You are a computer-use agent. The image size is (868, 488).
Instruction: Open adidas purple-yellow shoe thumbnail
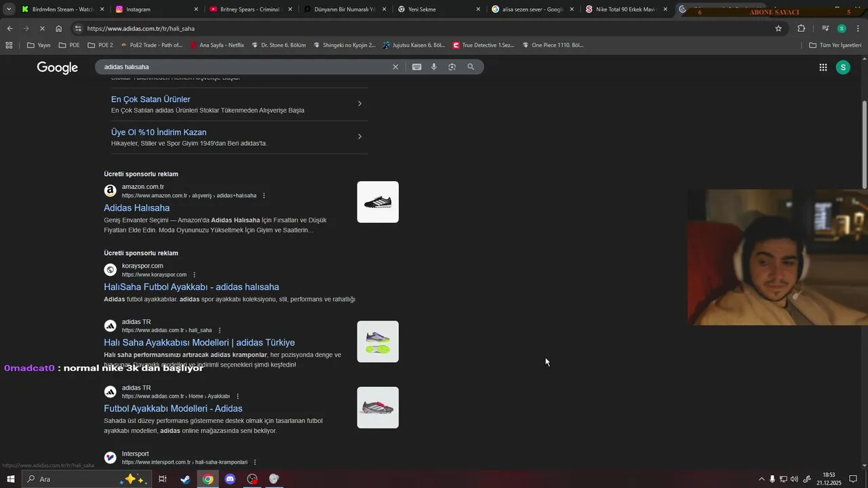378,342
